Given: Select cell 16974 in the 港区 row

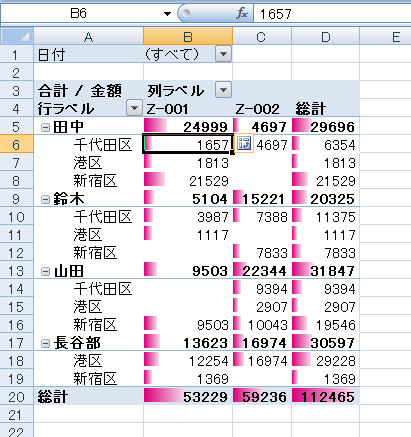Looking at the screenshot, I should pyautogui.click(x=262, y=361).
